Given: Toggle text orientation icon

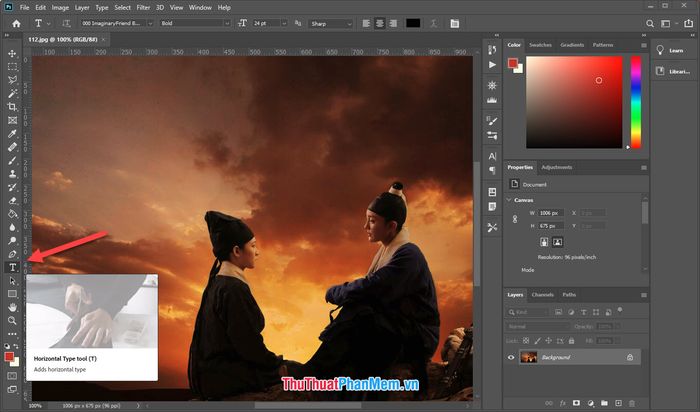Looking at the screenshot, I should point(66,23).
